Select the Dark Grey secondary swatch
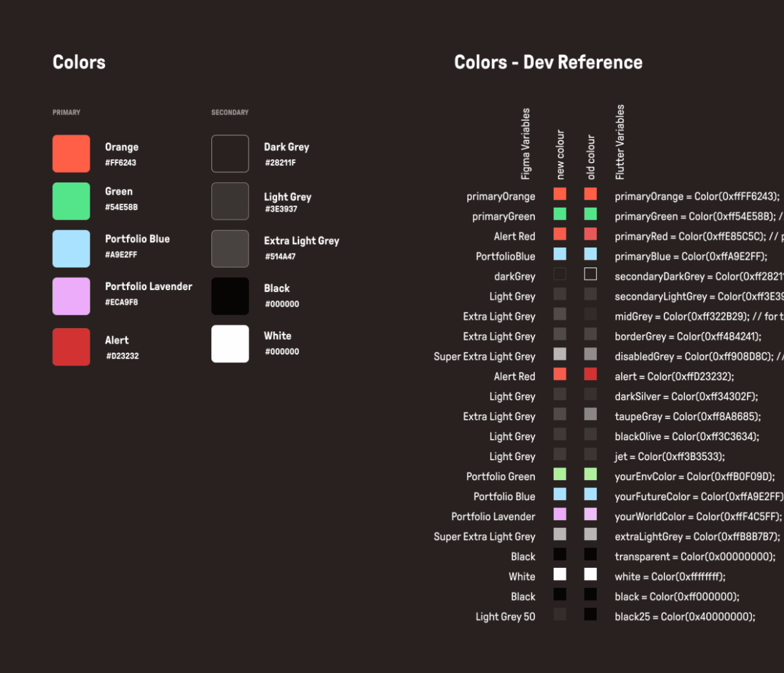 pos(230,154)
